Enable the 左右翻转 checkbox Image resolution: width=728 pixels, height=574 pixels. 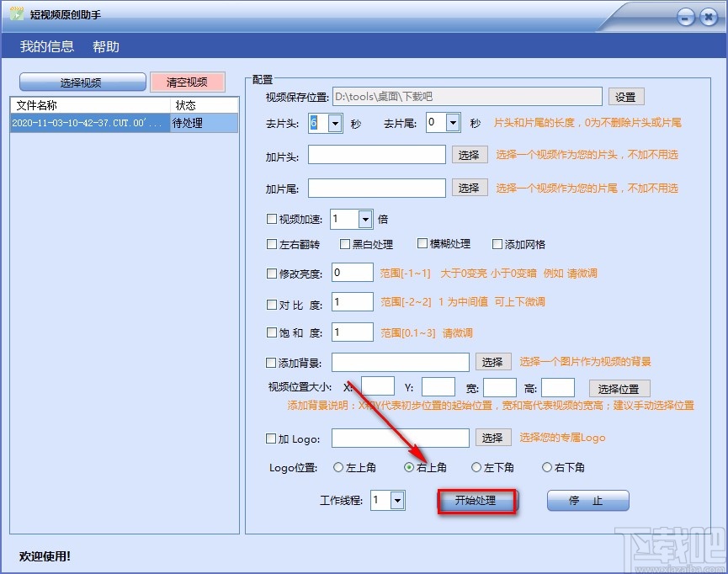272,244
